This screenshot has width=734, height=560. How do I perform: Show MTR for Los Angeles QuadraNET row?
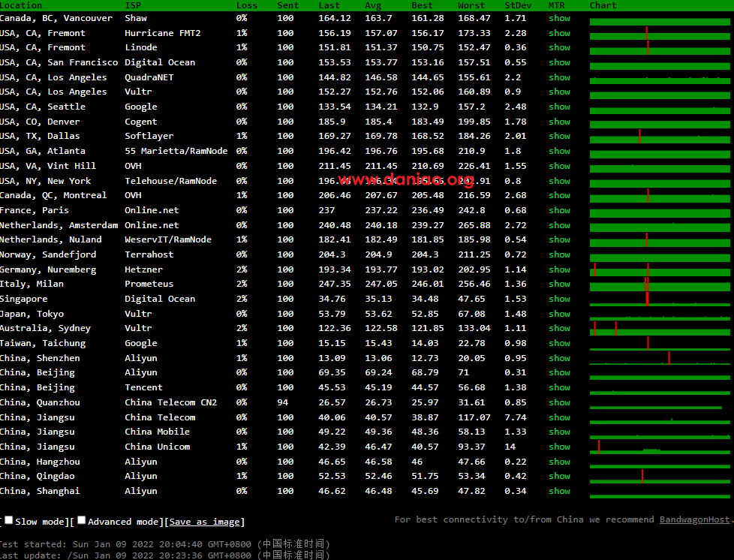click(559, 77)
